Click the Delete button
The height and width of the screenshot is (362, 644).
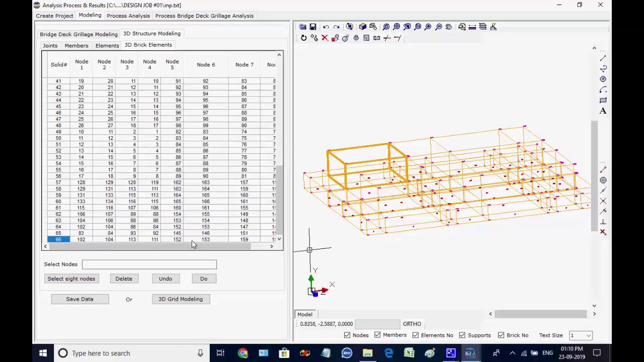tap(124, 279)
